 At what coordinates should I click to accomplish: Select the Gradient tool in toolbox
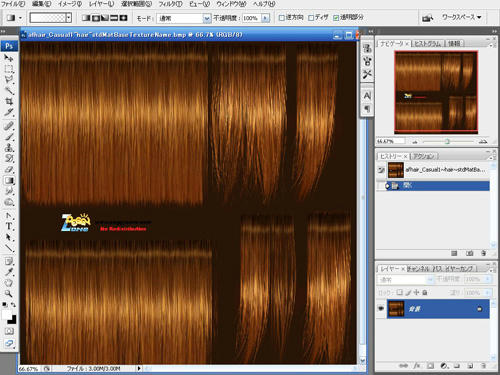[x=9, y=181]
